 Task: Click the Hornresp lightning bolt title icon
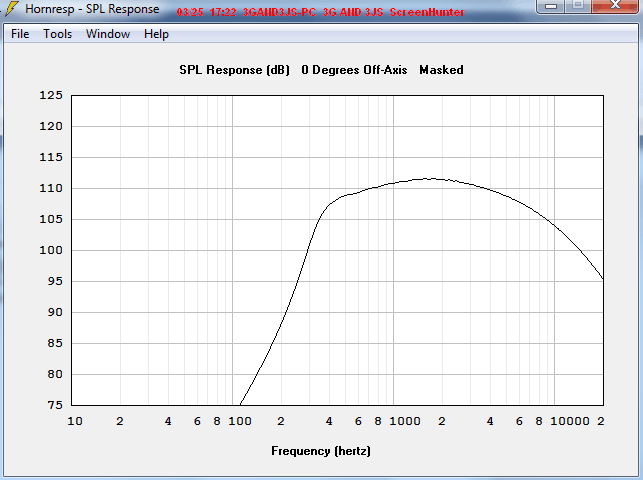[x=12, y=9]
